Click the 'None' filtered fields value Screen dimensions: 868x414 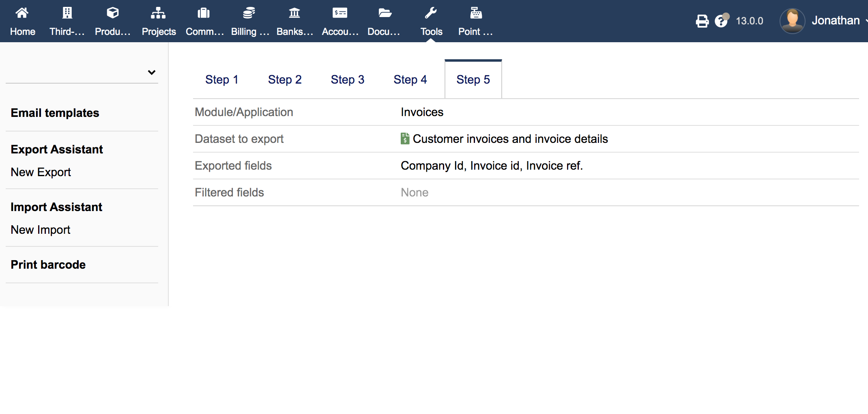[415, 192]
